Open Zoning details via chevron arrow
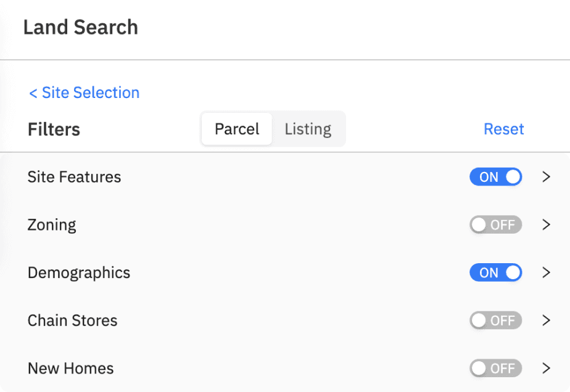 coord(545,225)
